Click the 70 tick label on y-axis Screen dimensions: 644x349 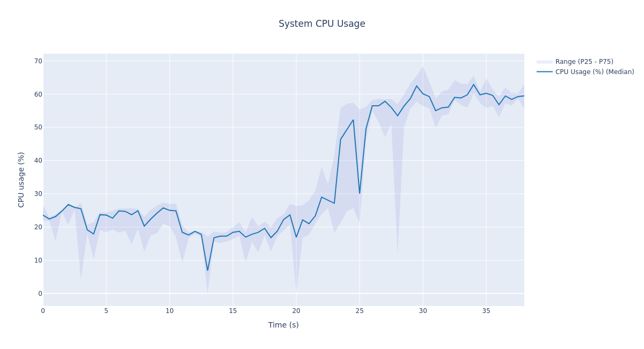point(38,61)
